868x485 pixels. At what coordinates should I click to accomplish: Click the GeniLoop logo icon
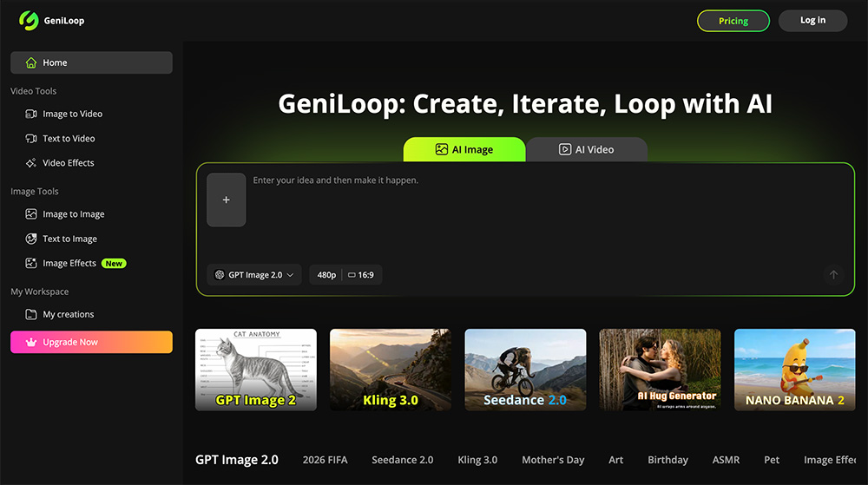coord(29,21)
